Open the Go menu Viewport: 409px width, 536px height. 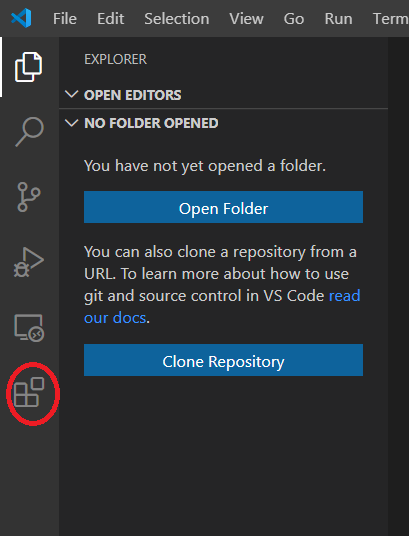click(294, 18)
